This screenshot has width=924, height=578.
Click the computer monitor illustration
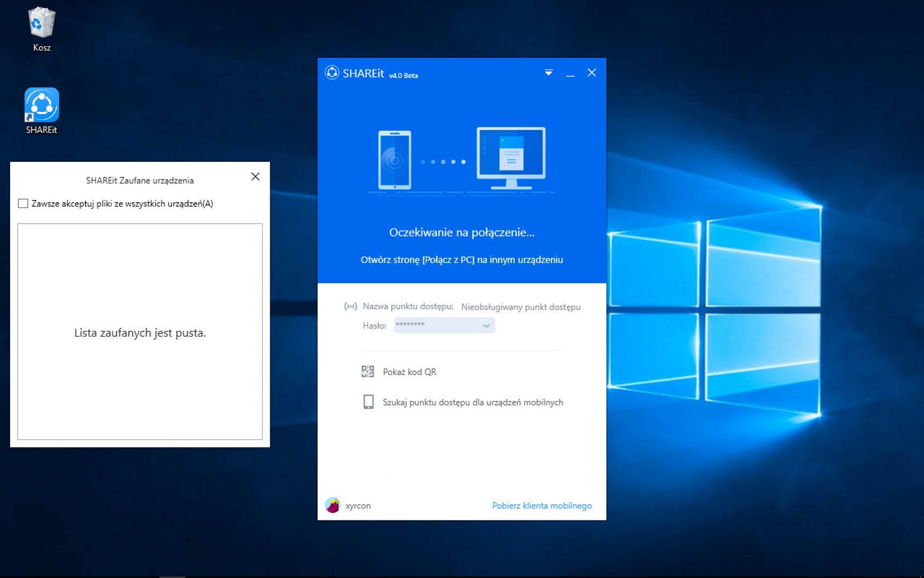tap(511, 159)
